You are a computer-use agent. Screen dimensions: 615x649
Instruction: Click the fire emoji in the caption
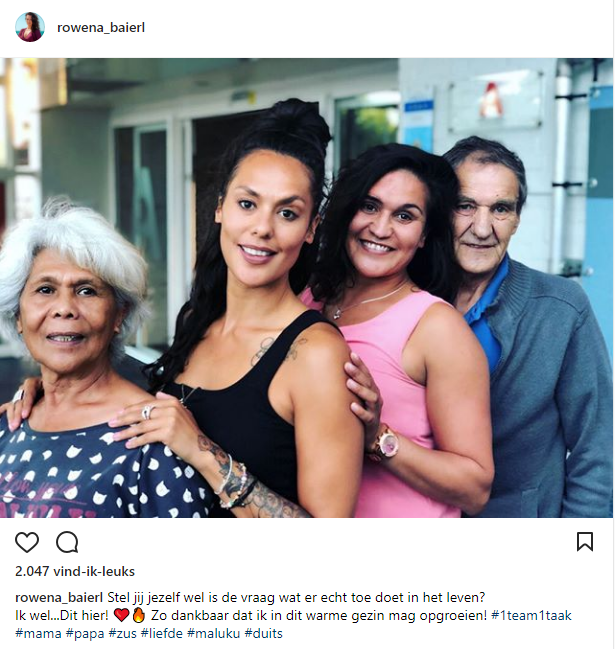pos(139,615)
